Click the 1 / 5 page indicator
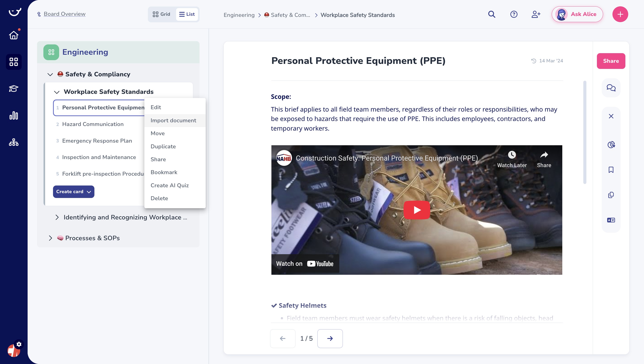Screen dimensions: 644x364 306,338
